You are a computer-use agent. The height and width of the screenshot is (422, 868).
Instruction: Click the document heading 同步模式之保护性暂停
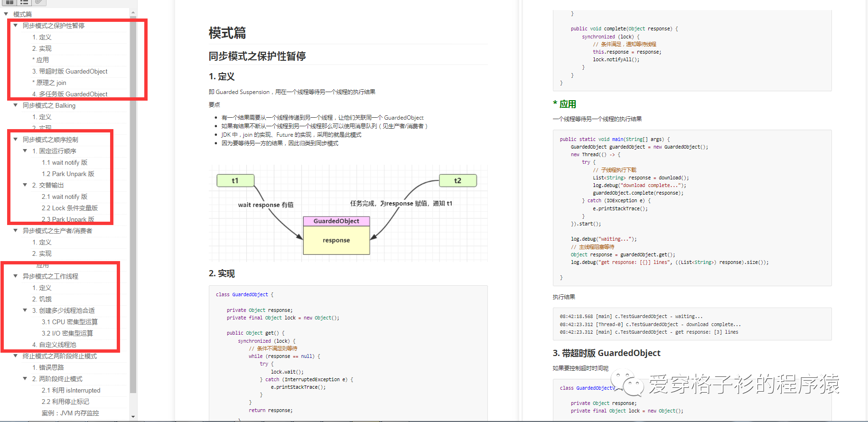257,56
